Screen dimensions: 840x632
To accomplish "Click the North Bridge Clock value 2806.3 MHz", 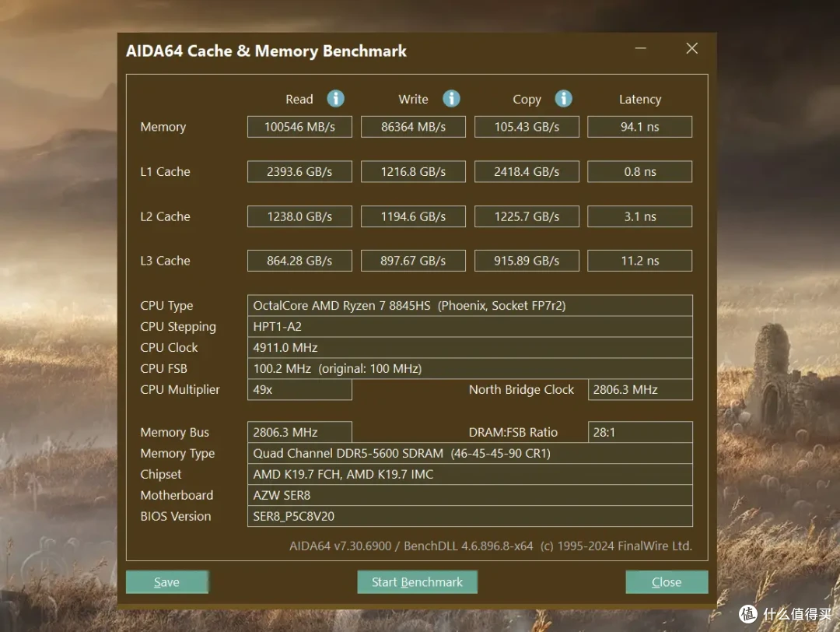I will click(640, 390).
